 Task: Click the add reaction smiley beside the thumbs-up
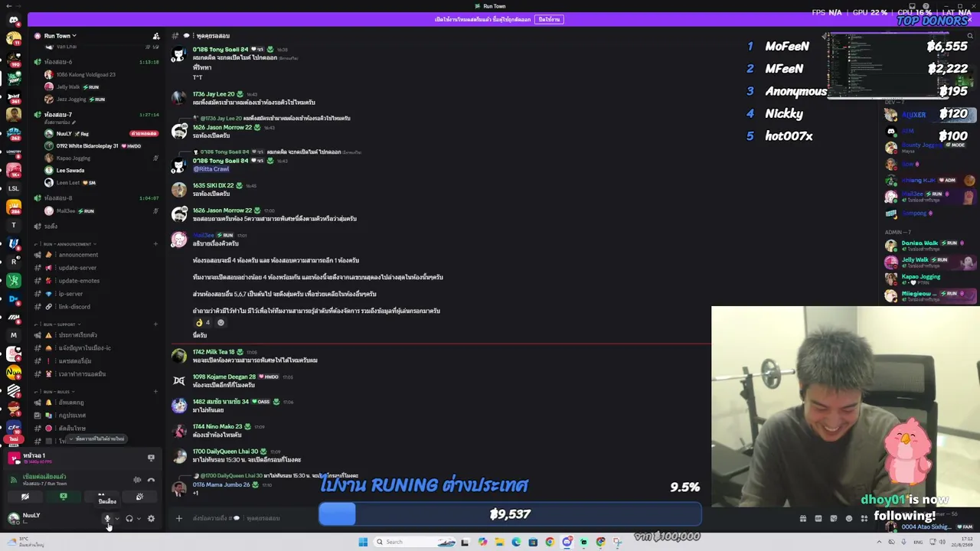point(220,322)
